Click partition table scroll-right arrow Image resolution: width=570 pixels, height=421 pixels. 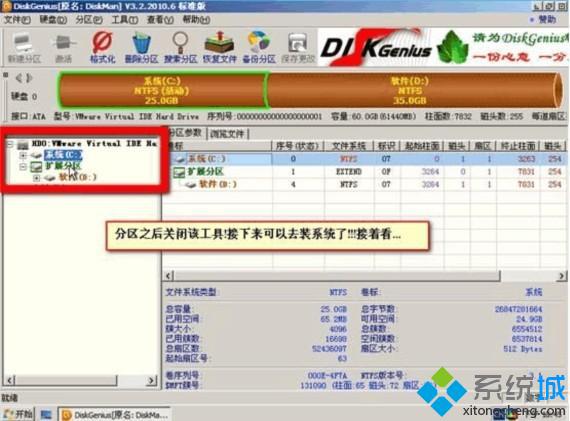[x=561, y=276]
